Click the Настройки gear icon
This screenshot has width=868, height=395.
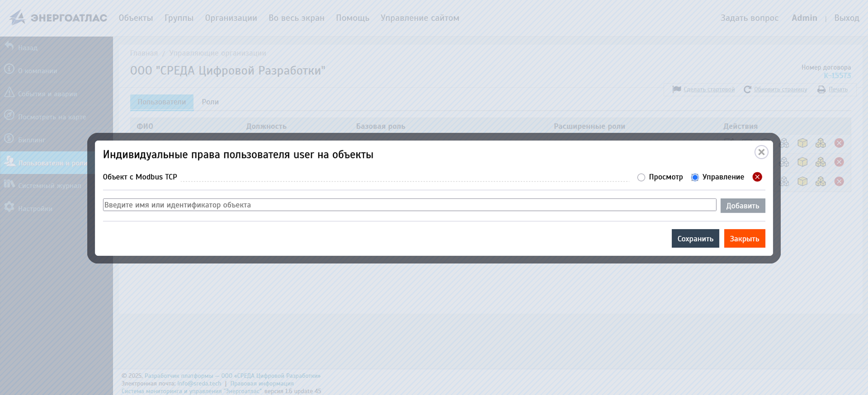[9, 207]
